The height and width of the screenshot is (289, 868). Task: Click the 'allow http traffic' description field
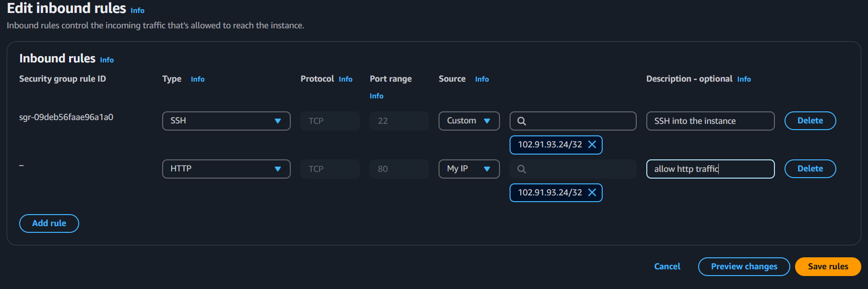[x=710, y=169]
